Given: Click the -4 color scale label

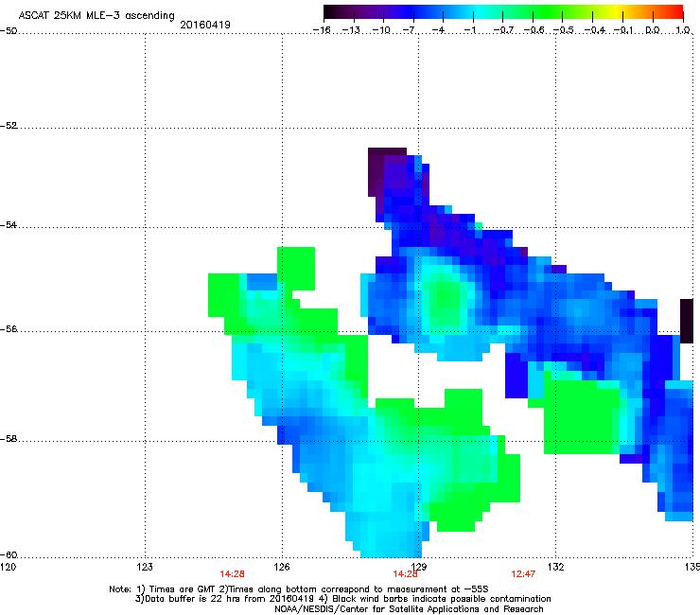Looking at the screenshot, I should click(x=438, y=30).
